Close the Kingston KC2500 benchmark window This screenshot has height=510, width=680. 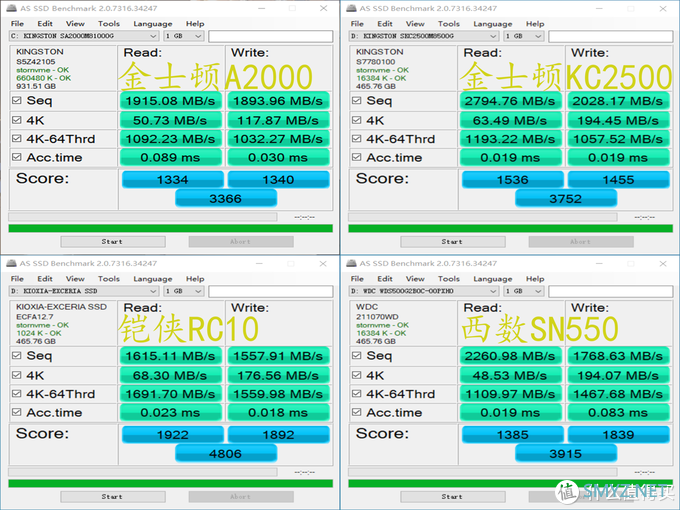coord(663,8)
